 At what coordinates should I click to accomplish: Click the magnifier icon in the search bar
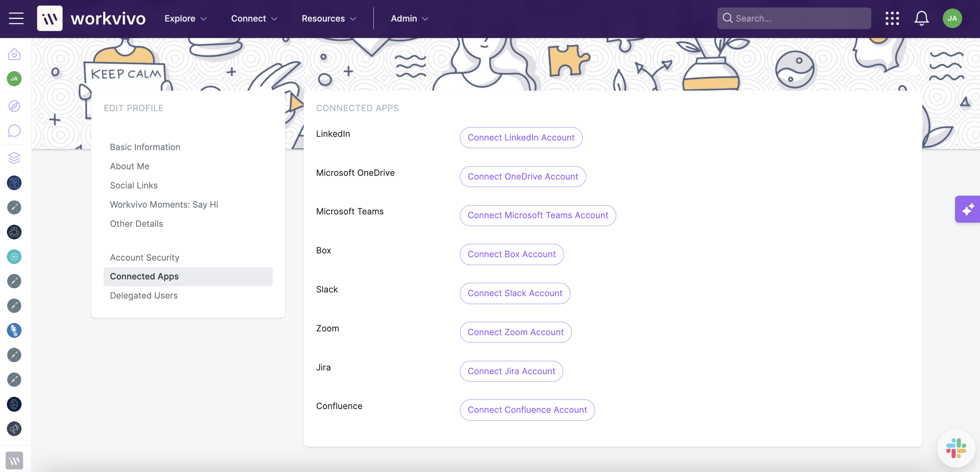pyautogui.click(x=727, y=18)
